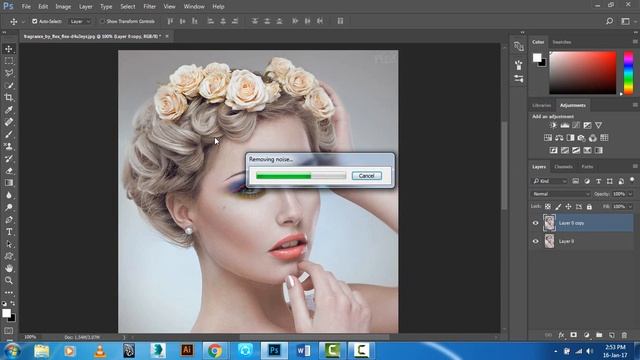Image resolution: width=640 pixels, height=360 pixels.
Task: Open the Fill dropdown arrow
Action: coord(630,207)
